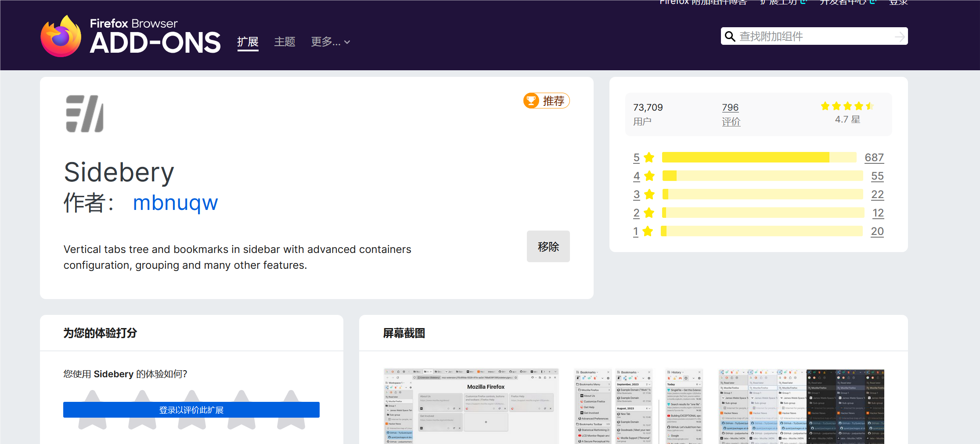Click the 1-star rating bar
Screen dimensions: 980x444
point(762,231)
